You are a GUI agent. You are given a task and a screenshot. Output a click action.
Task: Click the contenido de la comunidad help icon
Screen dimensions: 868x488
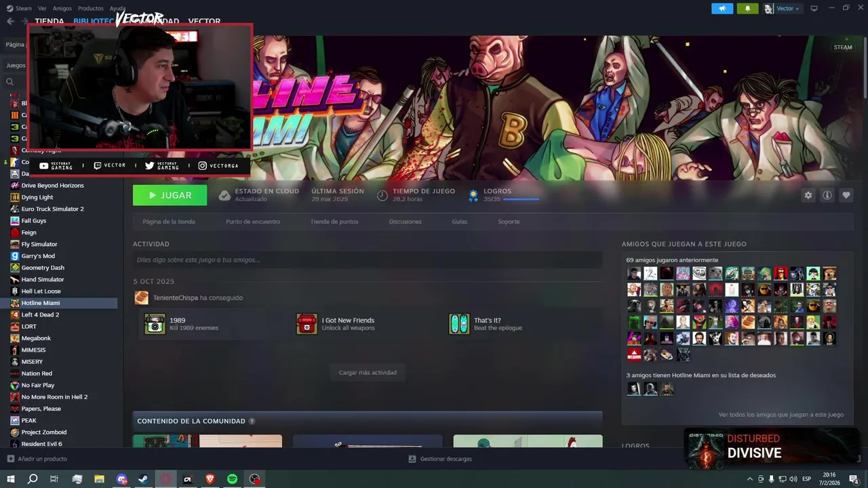click(252, 421)
